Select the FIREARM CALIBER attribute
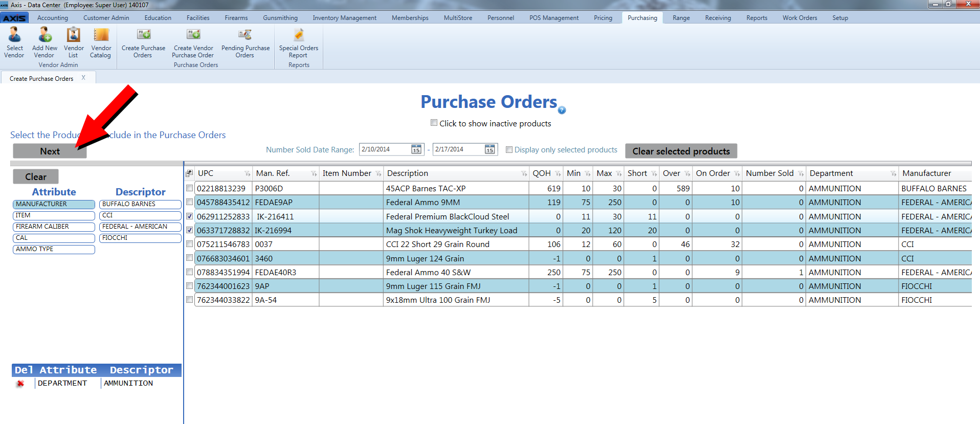This screenshot has height=424, width=980. click(54, 227)
